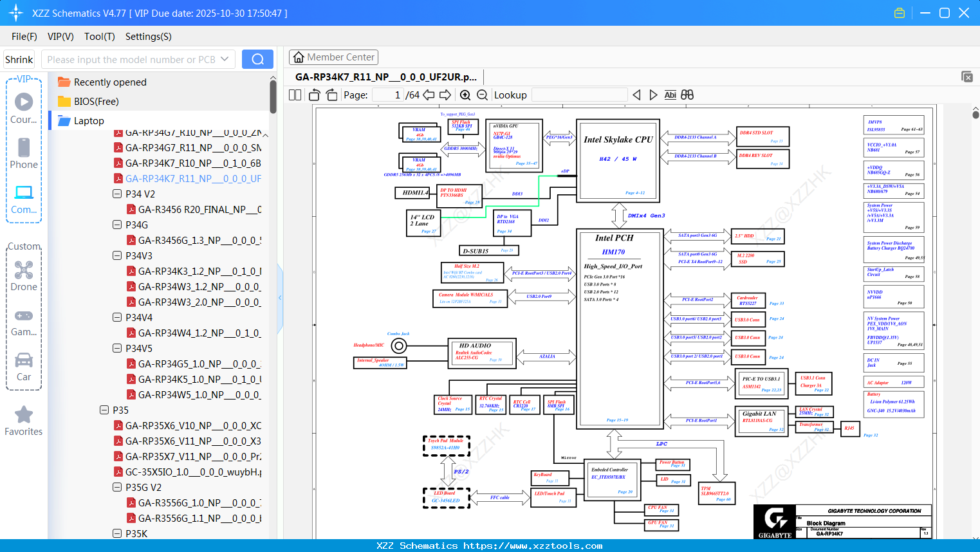Open the VIP(V) menu
This screenshot has width=980, height=552.
[x=60, y=37]
